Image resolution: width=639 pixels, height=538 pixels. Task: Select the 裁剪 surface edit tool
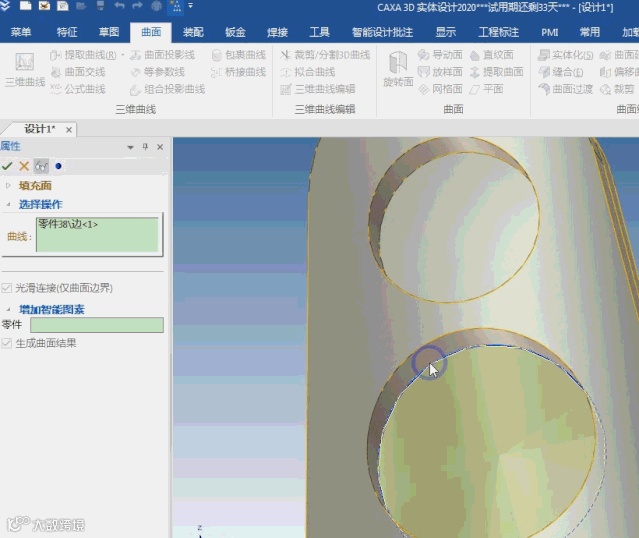tap(617, 89)
